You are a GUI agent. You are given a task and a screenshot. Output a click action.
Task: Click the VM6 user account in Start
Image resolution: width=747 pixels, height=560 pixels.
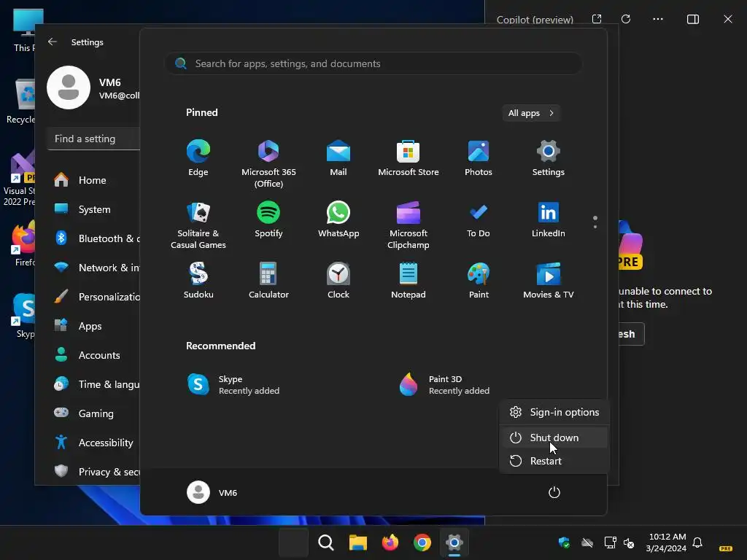(x=212, y=492)
